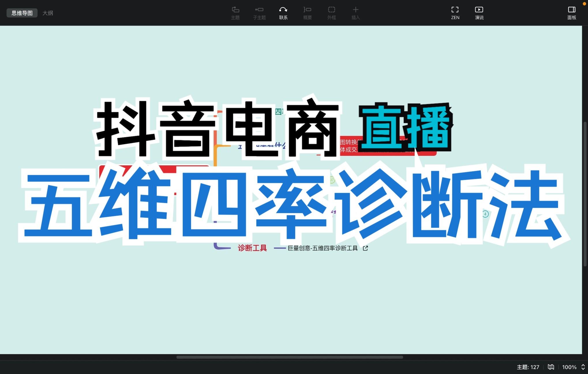Switch to the 思维导图 tab
588x374 pixels.
coord(22,13)
